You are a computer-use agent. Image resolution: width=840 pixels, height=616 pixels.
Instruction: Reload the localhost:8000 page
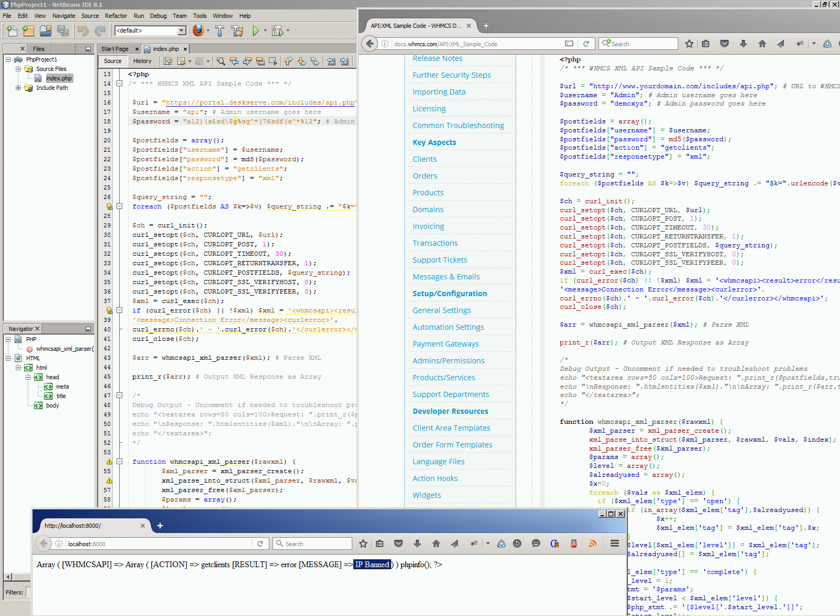[x=260, y=544]
